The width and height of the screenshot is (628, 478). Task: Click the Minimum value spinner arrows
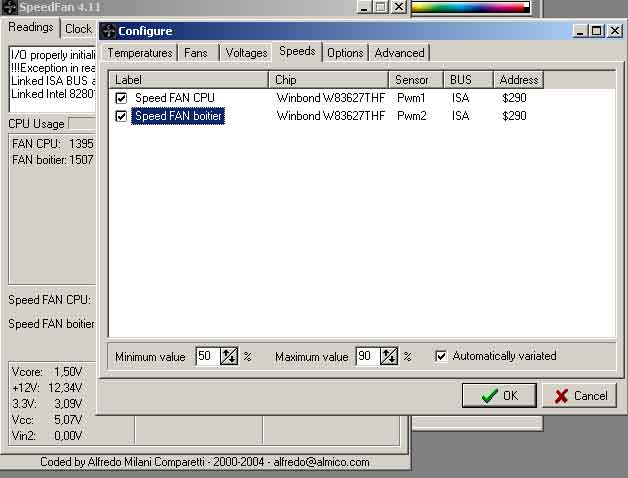(229, 356)
